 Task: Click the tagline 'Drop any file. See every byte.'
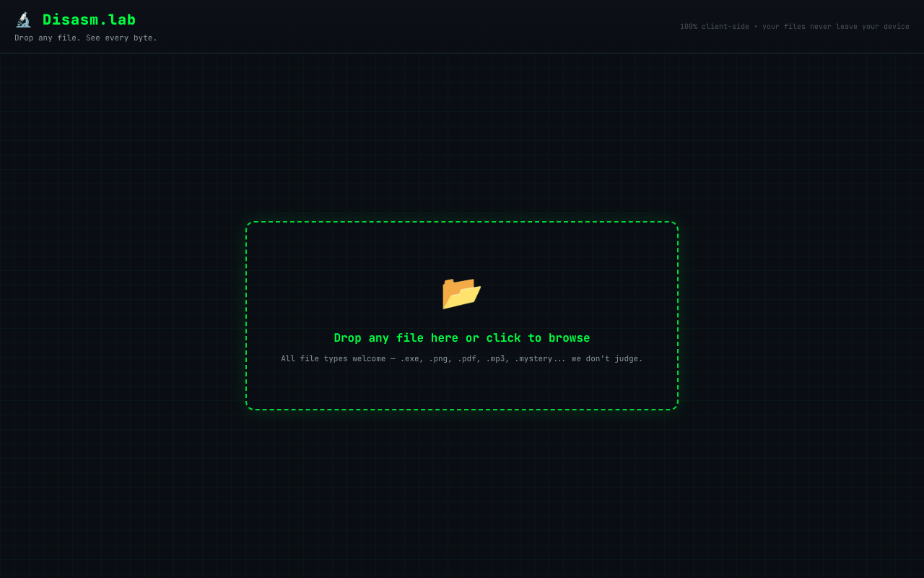(x=85, y=38)
